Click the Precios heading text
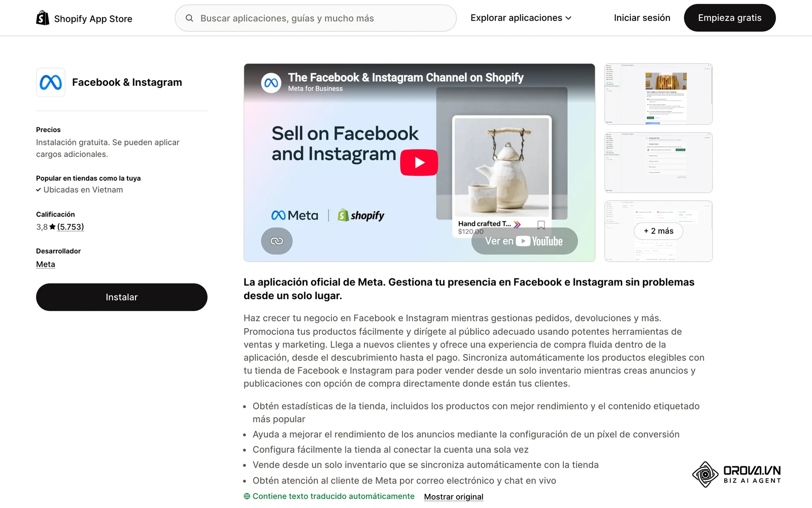 [x=48, y=130]
